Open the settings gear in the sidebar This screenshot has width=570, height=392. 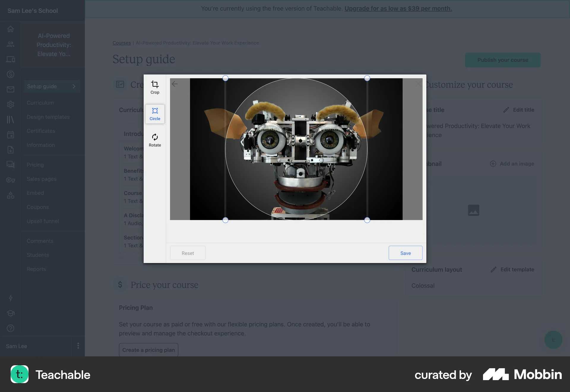coord(10,105)
